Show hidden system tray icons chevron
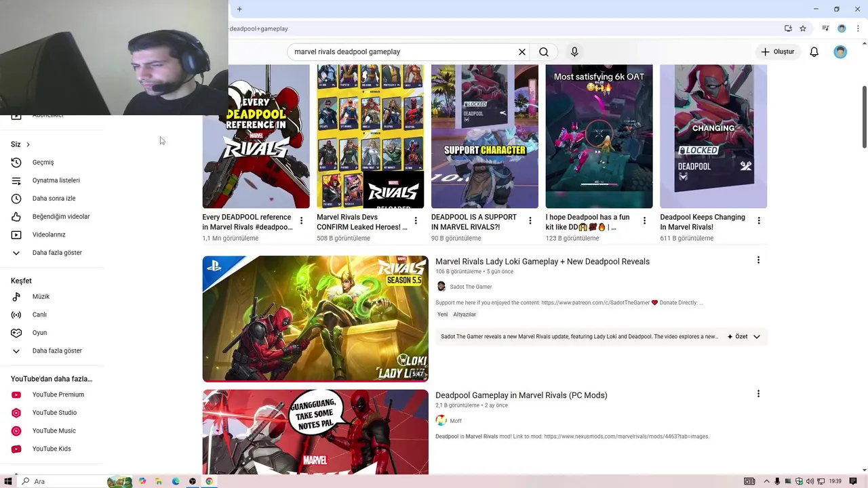The width and height of the screenshot is (868, 488). click(767, 481)
